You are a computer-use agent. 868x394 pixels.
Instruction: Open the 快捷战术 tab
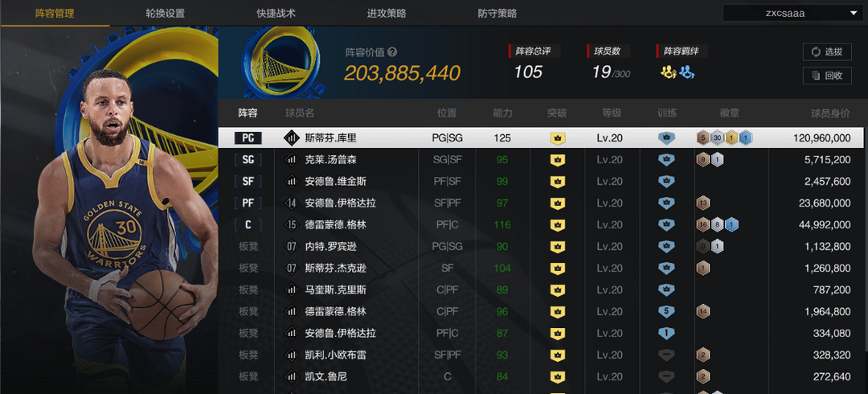[276, 14]
